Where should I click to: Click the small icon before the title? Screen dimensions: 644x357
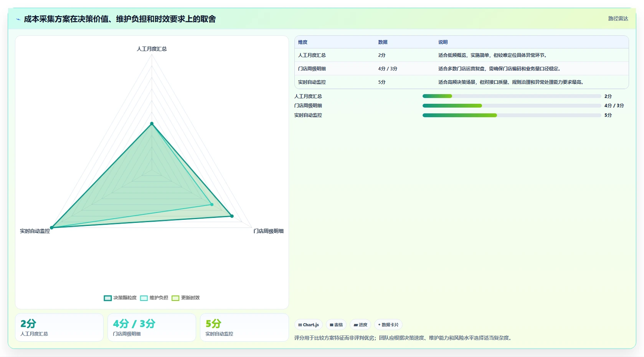tap(18, 19)
